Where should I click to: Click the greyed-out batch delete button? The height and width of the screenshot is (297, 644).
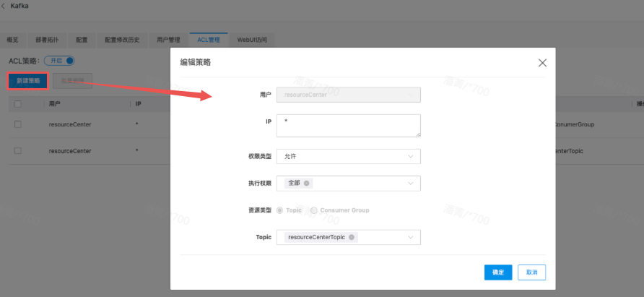pos(72,81)
